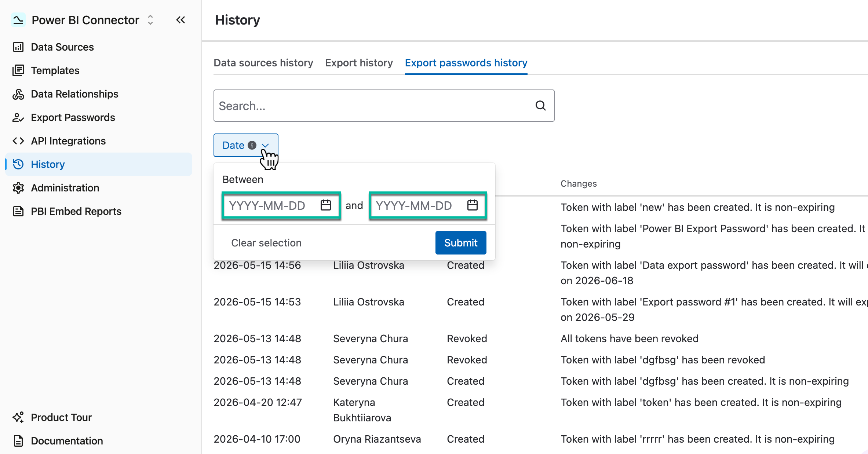Click date cell 2026-04-10 17:00

[x=257, y=439]
